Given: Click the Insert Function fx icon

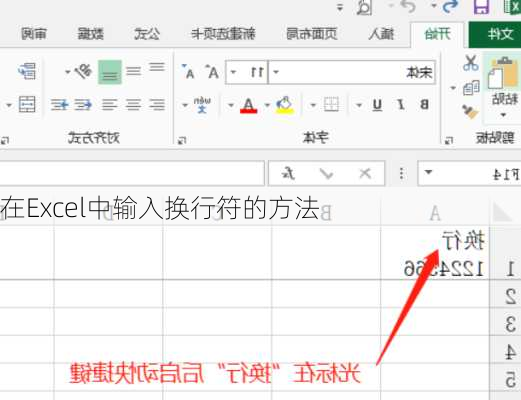Looking at the screenshot, I should [x=289, y=173].
